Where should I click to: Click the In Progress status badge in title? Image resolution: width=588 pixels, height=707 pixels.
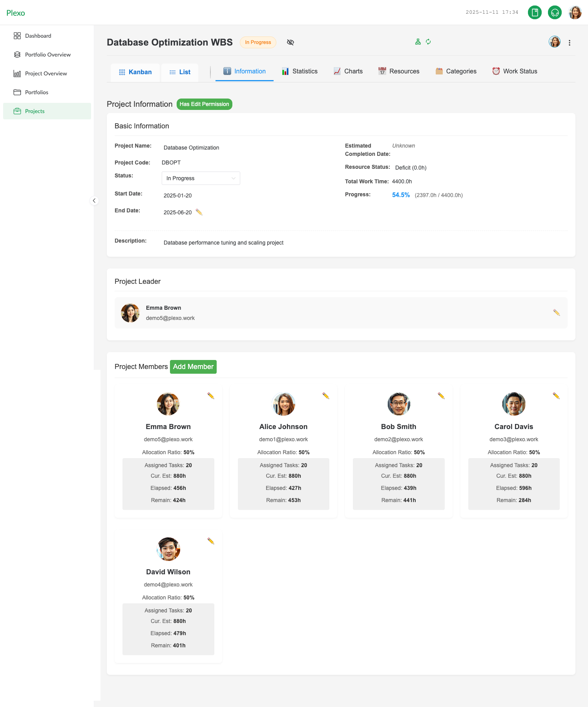pos(258,42)
